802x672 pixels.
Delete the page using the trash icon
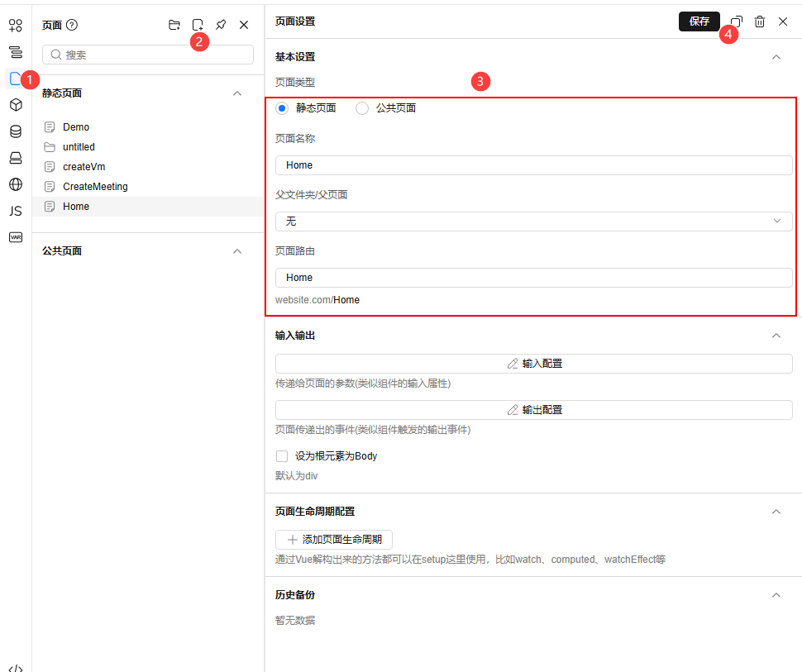[760, 21]
